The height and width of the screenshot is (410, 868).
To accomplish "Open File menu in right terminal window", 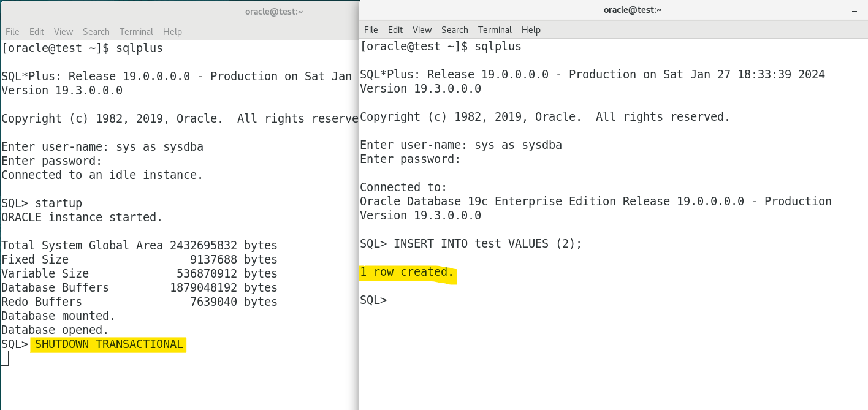I will pos(371,30).
